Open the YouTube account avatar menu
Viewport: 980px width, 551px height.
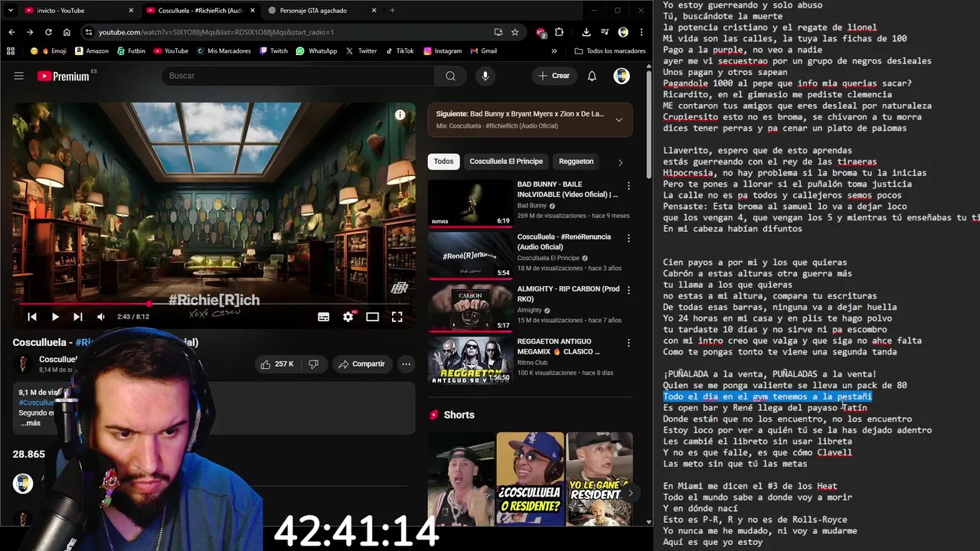[x=622, y=76]
